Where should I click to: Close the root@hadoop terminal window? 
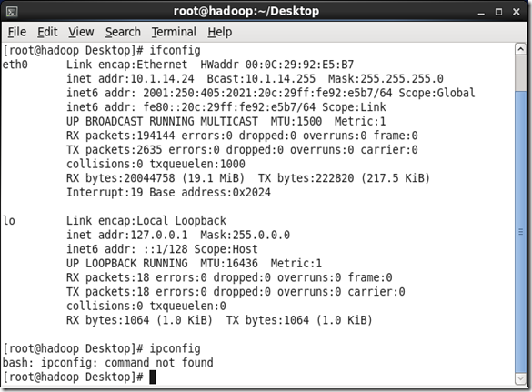(516, 12)
